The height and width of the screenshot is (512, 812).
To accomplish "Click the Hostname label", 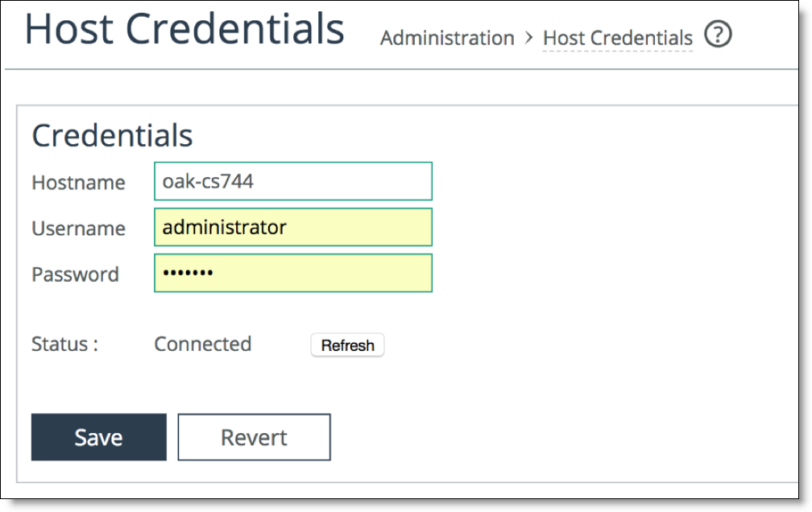I will coord(78,182).
